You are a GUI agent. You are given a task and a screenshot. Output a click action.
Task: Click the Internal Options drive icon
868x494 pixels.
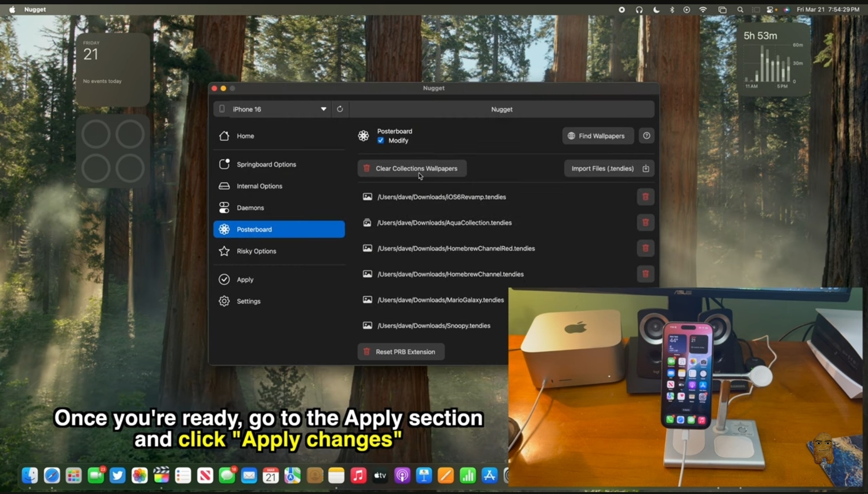[224, 186]
